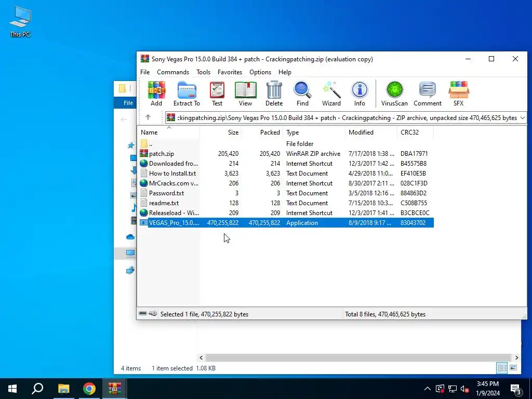Expand the address path dropdown arrow
This screenshot has height=399, width=532.
(523, 118)
